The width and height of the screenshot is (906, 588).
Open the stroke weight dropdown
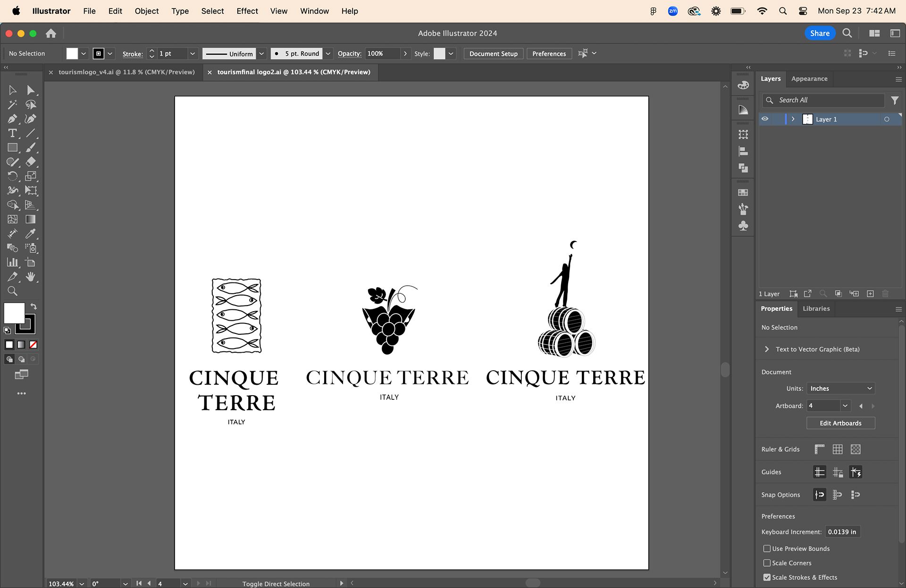(193, 54)
